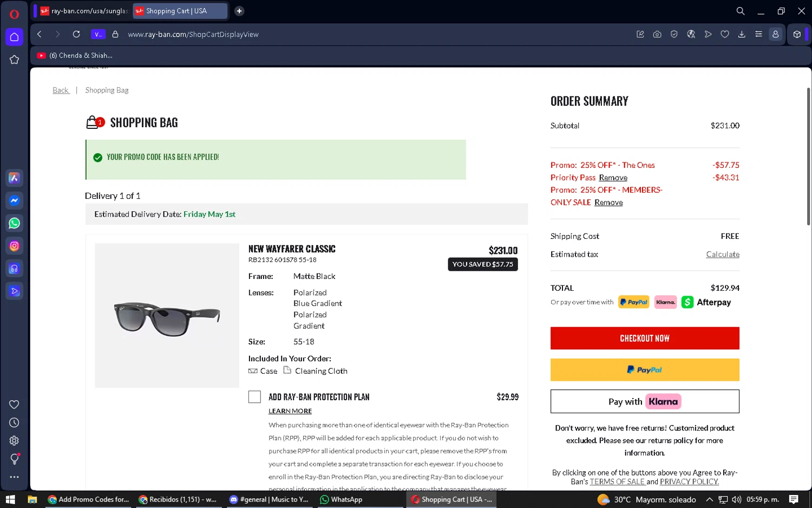Go back to the previous page
The width and height of the screenshot is (812, 508).
coord(40,34)
